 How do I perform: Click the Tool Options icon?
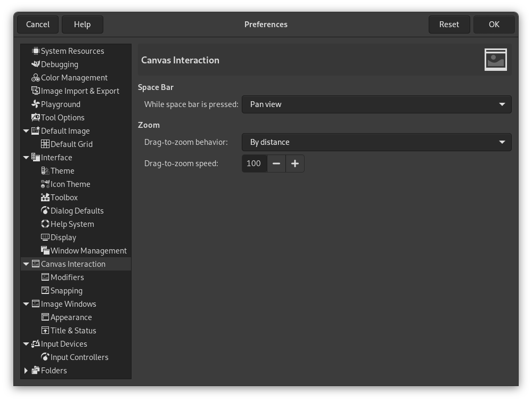[x=36, y=117]
